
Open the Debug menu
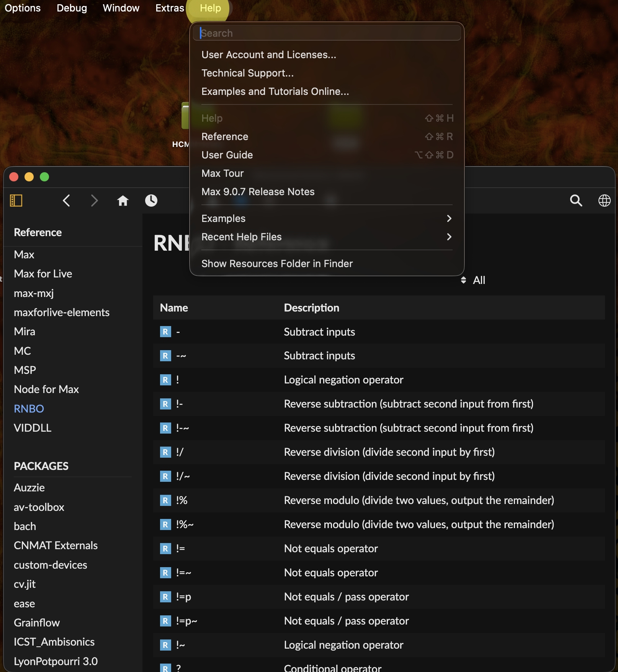click(x=72, y=8)
